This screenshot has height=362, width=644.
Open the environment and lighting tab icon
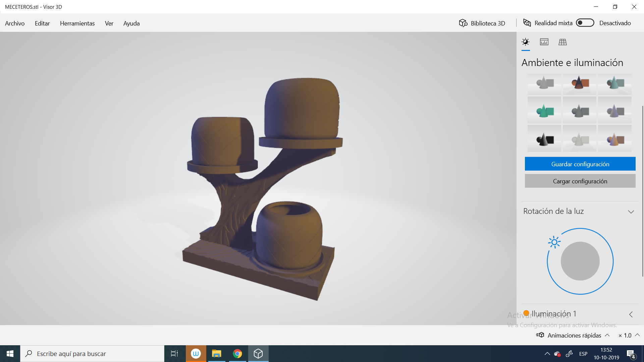[x=526, y=42]
